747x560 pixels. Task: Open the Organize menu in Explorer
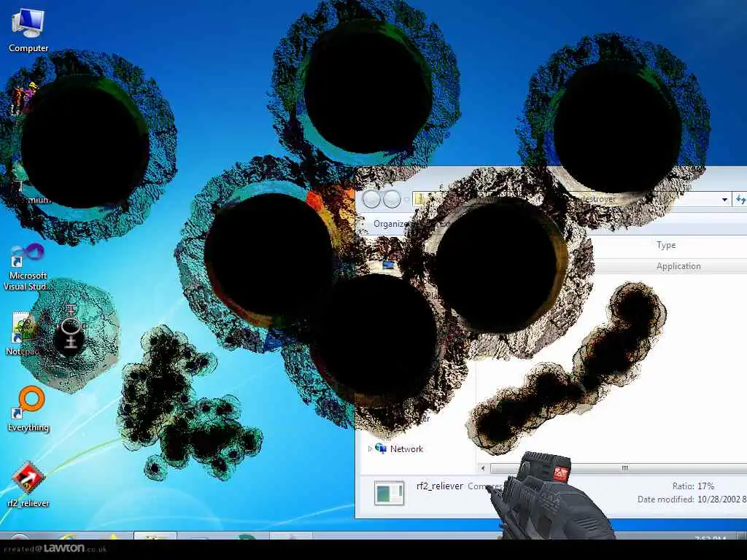[x=391, y=224]
